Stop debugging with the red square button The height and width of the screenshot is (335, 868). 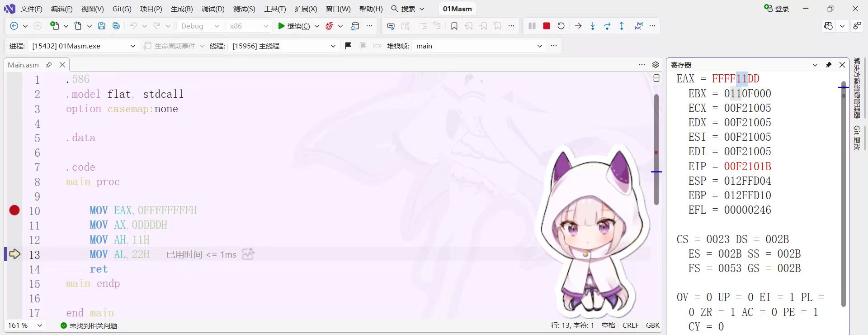tap(546, 26)
